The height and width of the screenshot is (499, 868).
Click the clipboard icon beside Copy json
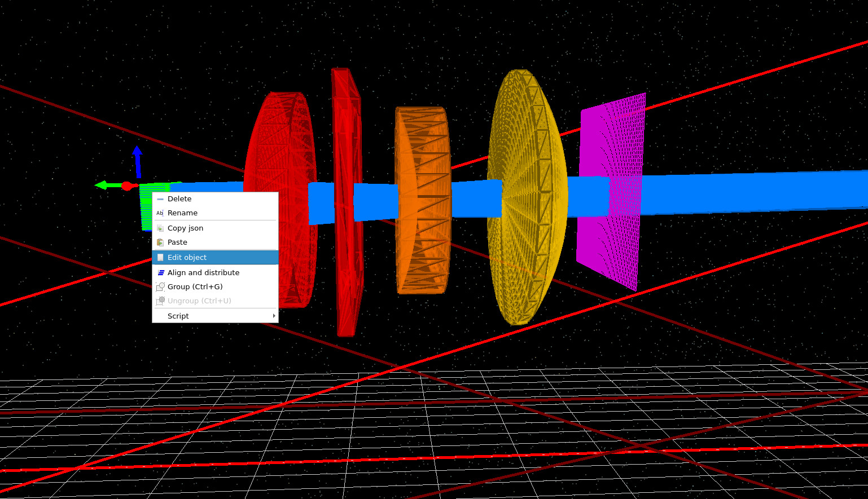[160, 228]
